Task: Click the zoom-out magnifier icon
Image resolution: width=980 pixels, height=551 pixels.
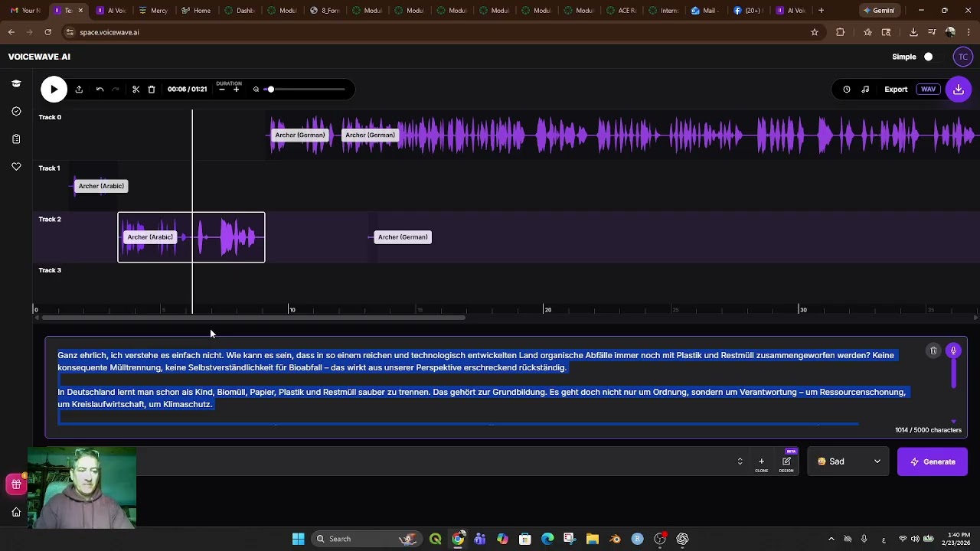Action: pyautogui.click(x=256, y=90)
